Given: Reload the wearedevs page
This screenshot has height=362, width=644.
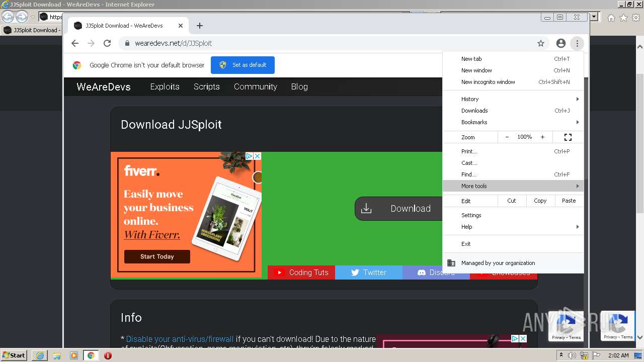Looking at the screenshot, I should tap(107, 43).
